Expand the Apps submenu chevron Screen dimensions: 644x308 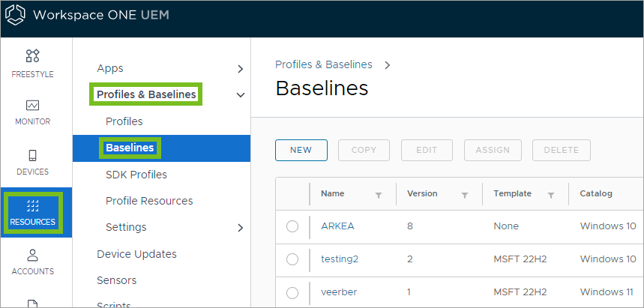pyautogui.click(x=241, y=69)
